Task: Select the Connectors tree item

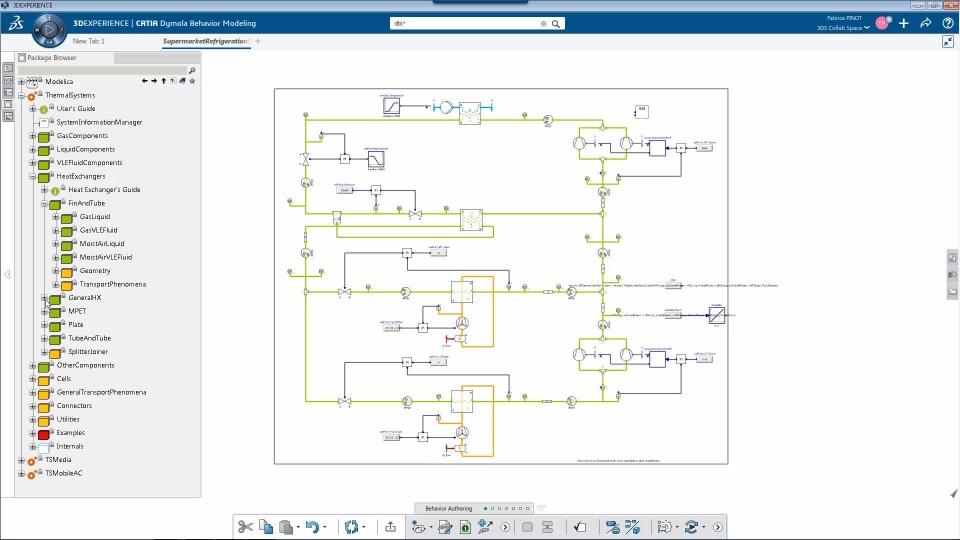Action: 74,406
